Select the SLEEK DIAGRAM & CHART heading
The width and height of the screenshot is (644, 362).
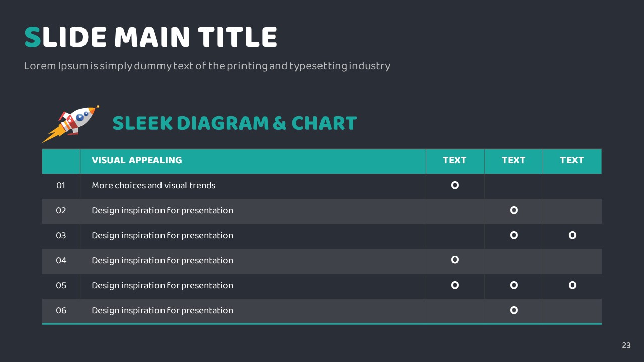coord(234,123)
